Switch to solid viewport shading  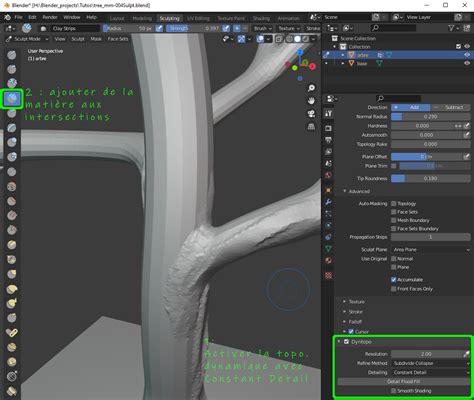pyautogui.click(x=297, y=39)
